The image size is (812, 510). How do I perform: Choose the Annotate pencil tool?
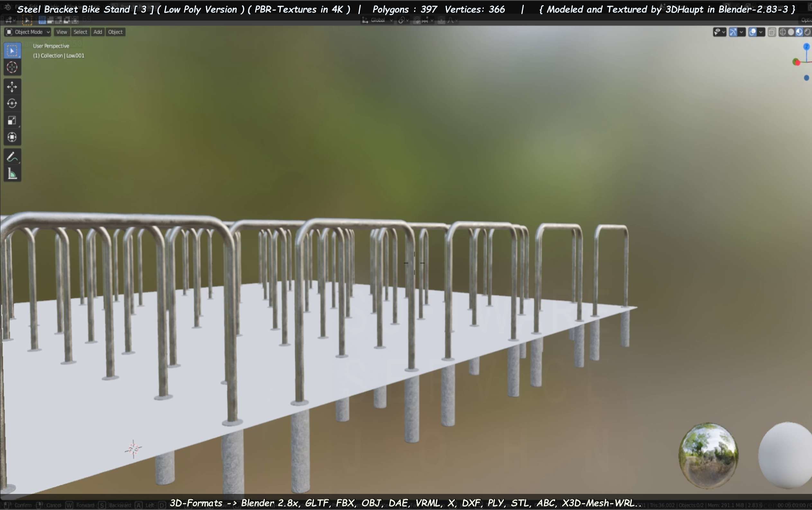pos(12,157)
